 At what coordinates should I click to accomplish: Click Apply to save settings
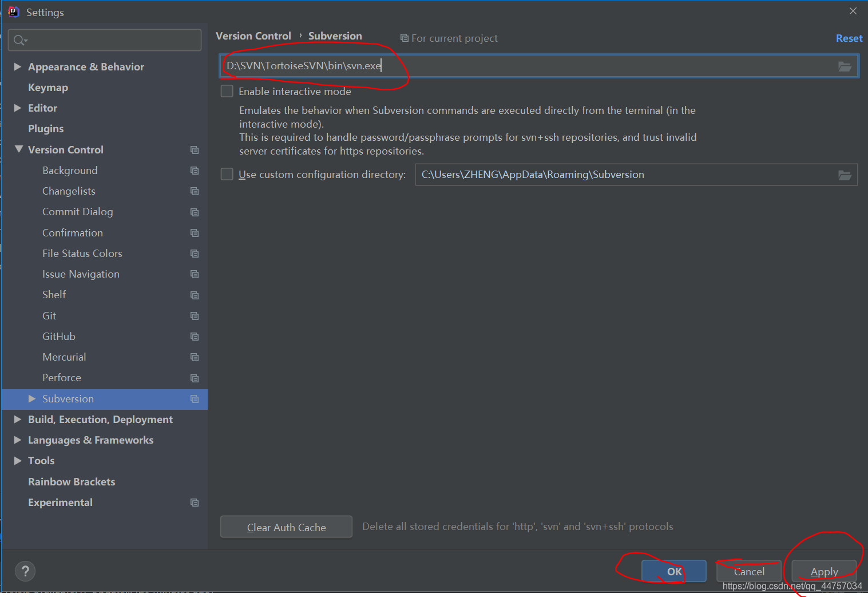pyautogui.click(x=824, y=571)
